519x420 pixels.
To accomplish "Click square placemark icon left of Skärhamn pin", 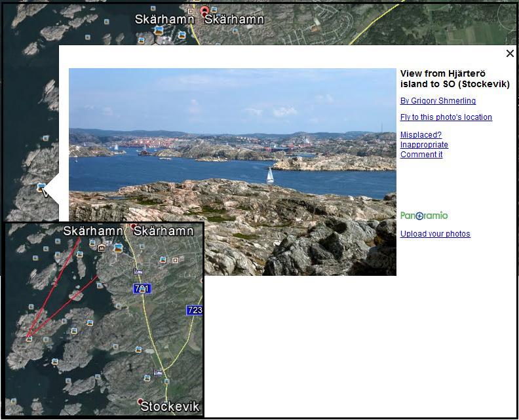I will pyautogui.click(x=190, y=11).
